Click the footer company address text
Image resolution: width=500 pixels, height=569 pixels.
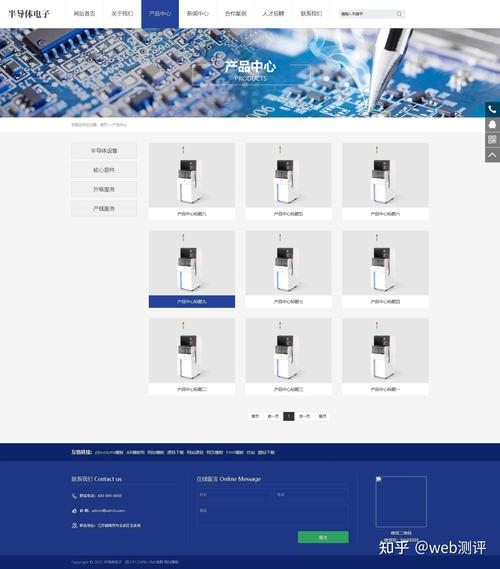tap(119, 525)
